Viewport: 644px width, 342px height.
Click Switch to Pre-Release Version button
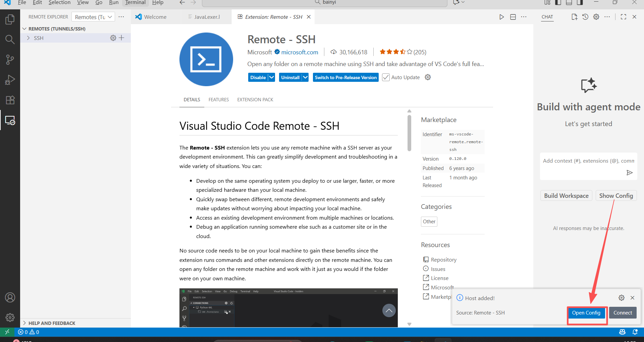pos(346,77)
